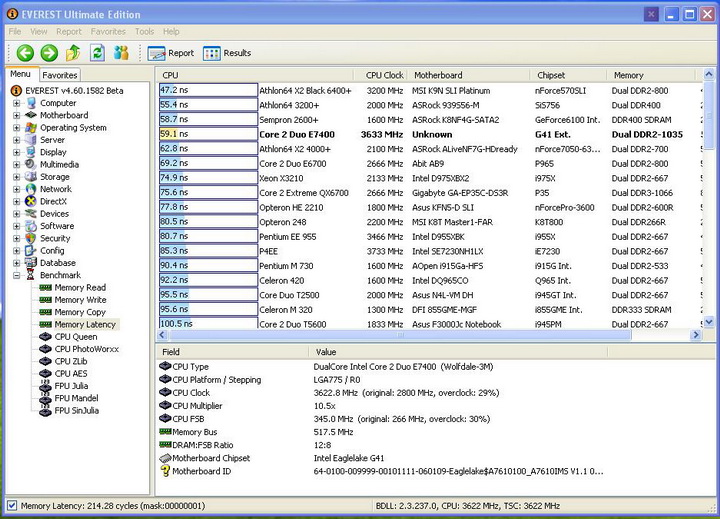Viewport: 720px width, 519px height.
Task: Switch to the Favorites tab
Action: pos(60,75)
